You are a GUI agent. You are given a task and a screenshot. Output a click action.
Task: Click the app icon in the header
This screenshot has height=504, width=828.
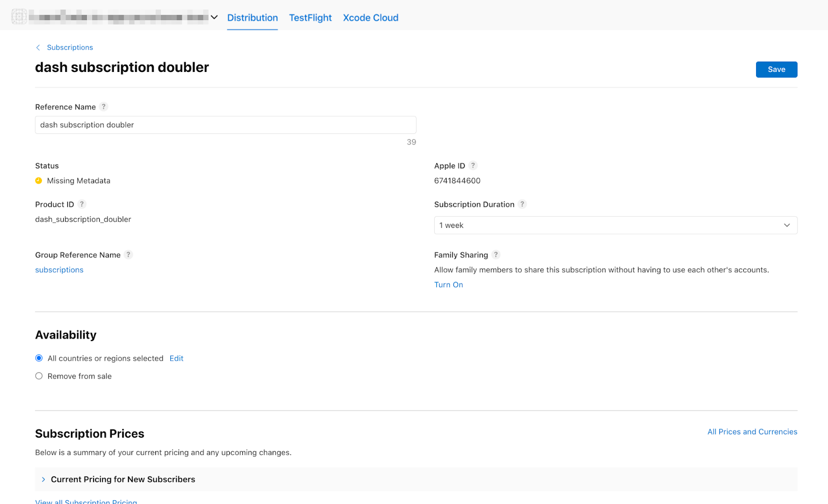pos(19,17)
